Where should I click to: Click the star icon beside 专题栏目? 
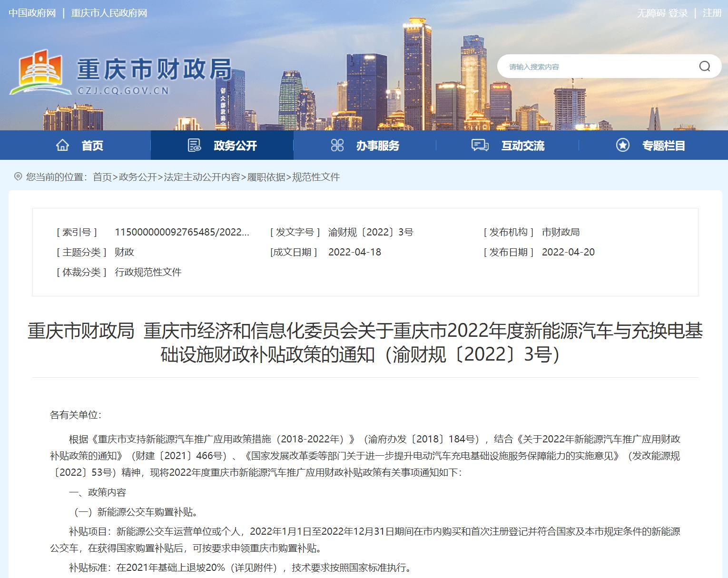coord(622,145)
